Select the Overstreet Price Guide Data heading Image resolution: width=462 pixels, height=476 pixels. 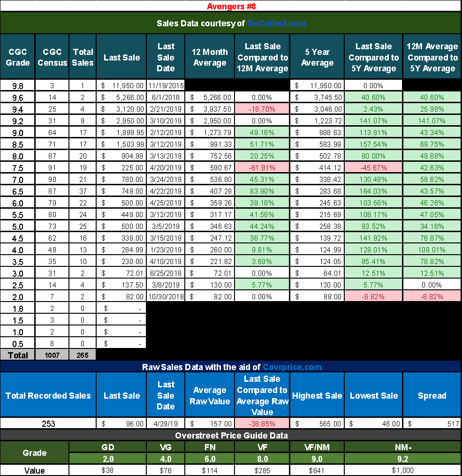(x=231, y=436)
